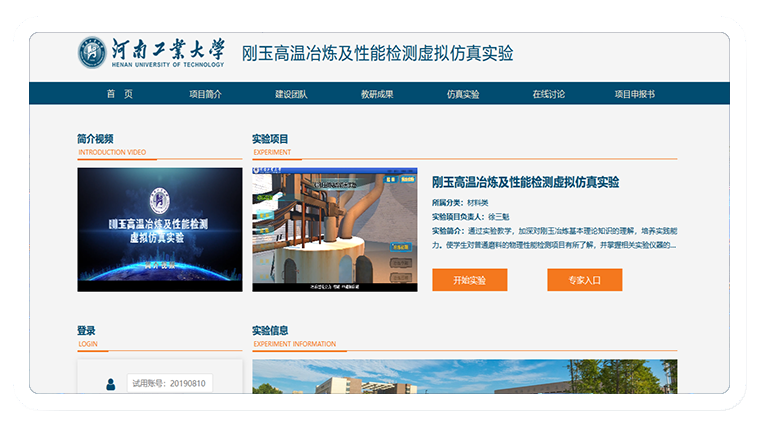
Task: Click the user icon in login panel
Action: (110, 383)
